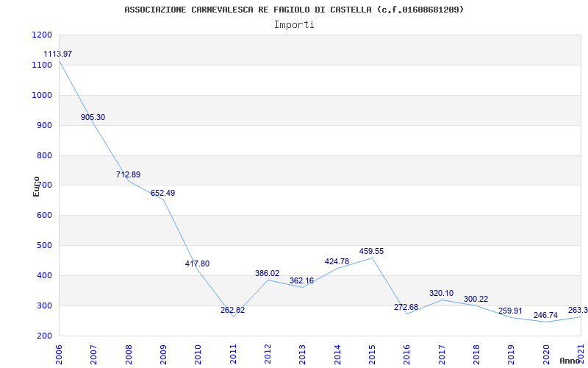Select data label 459.55
588x368 pixels.
371,251
